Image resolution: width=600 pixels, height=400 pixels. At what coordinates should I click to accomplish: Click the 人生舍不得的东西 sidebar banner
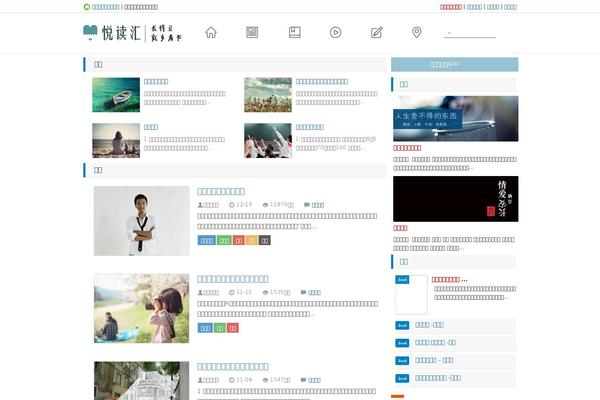pyautogui.click(x=456, y=119)
